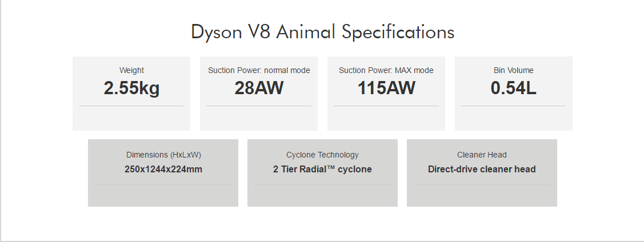Select the Direct-drive cleaner head text
Screen dimensions: 644x242
click(x=482, y=170)
